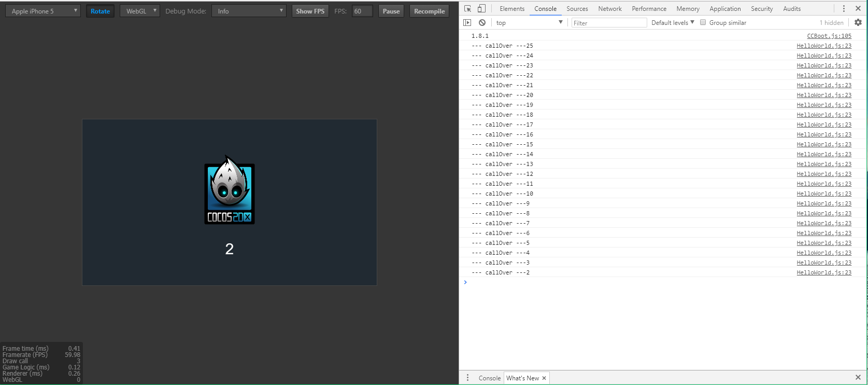868x385 pixels.
Task: Open the source link for callOver ---15
Action: (824, 144)
